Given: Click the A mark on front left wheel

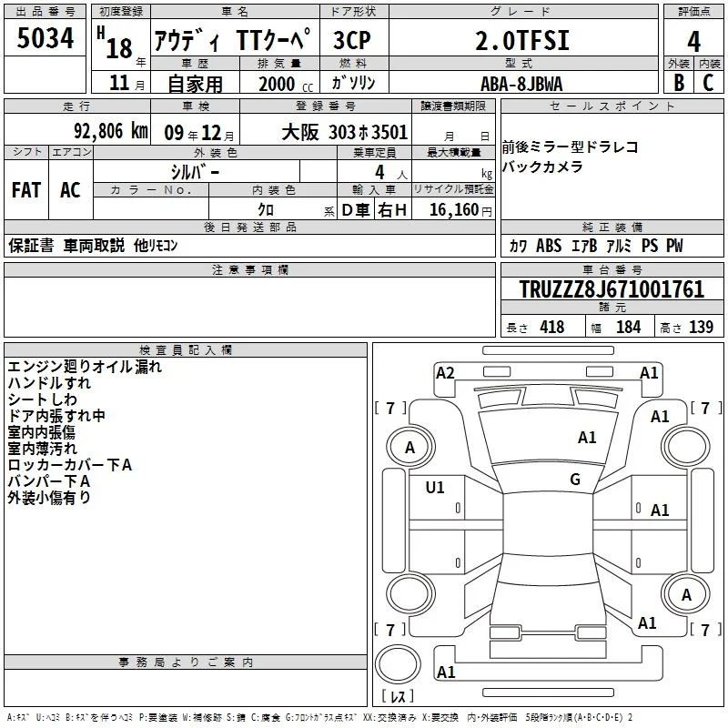Looking at the screenshot, I should [x=409, y=447].
